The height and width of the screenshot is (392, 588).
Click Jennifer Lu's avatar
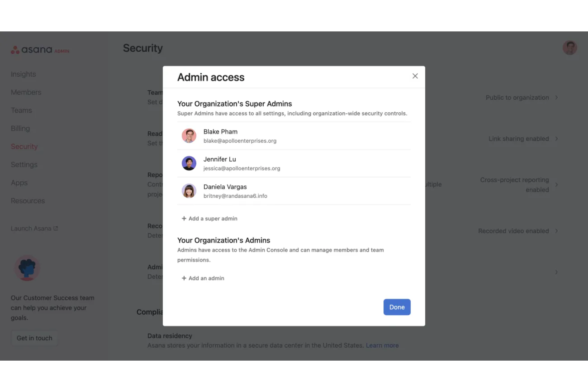pos(189,163)
